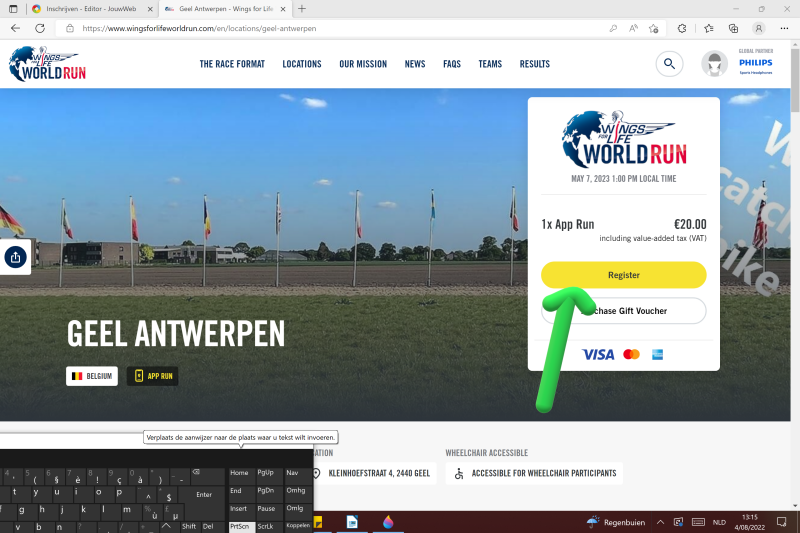Open the yellow sticky notes app in taskbar
Viewport: 800px width, 533px height.
(318, 522)
